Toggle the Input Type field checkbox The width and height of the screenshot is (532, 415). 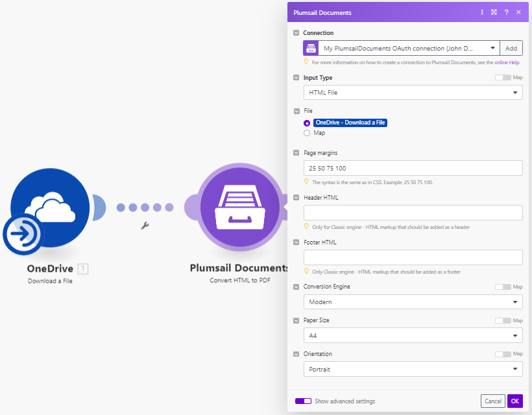296,78
